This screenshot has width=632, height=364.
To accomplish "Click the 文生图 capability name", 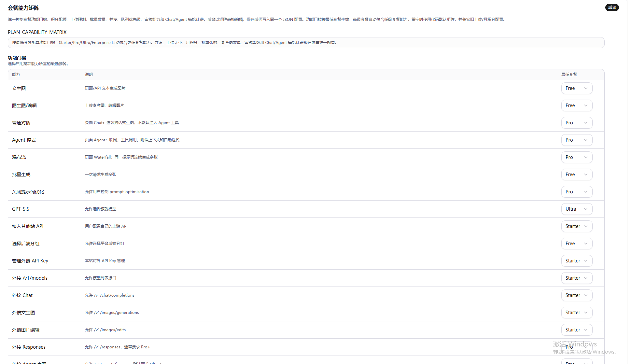I will 19,88.
